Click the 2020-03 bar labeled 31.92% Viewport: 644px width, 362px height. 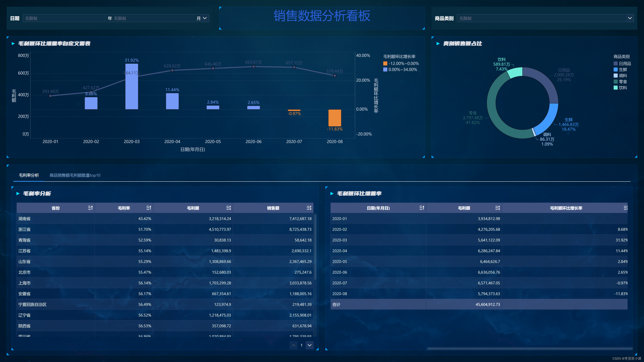pyautogui.click(x=132, y=86)
